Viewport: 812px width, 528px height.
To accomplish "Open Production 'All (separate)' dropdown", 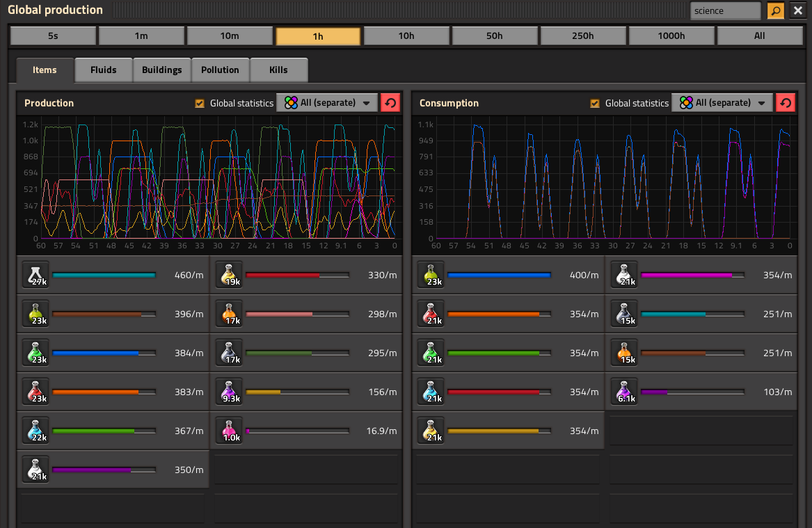I will coord(327,103).
